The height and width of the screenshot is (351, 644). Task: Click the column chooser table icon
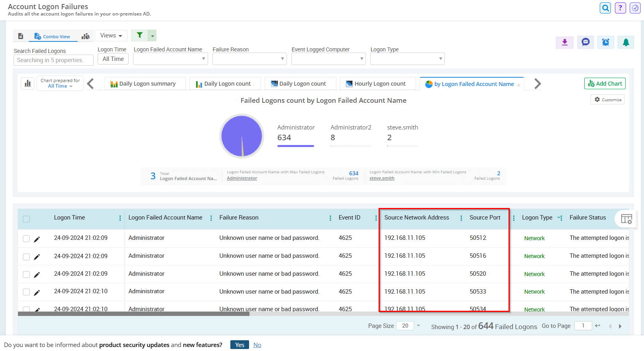(x=626, y=219)
